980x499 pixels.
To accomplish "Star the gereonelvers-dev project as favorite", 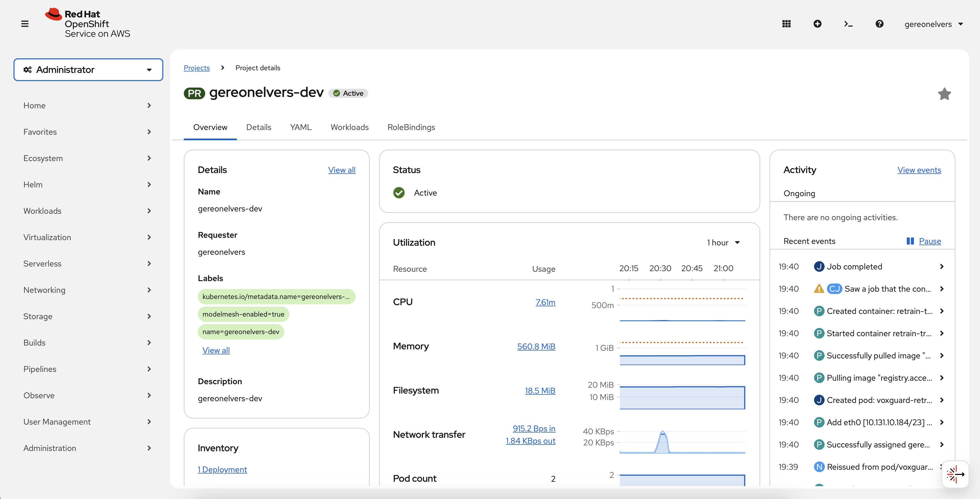I will (945, 94).
